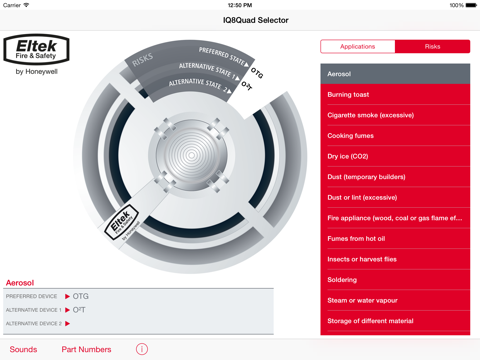Select Fire appliance (wood, coal or gas) risk
This screenshot has width=480, height=360.
pyautogui.click(x=395, y=218)
